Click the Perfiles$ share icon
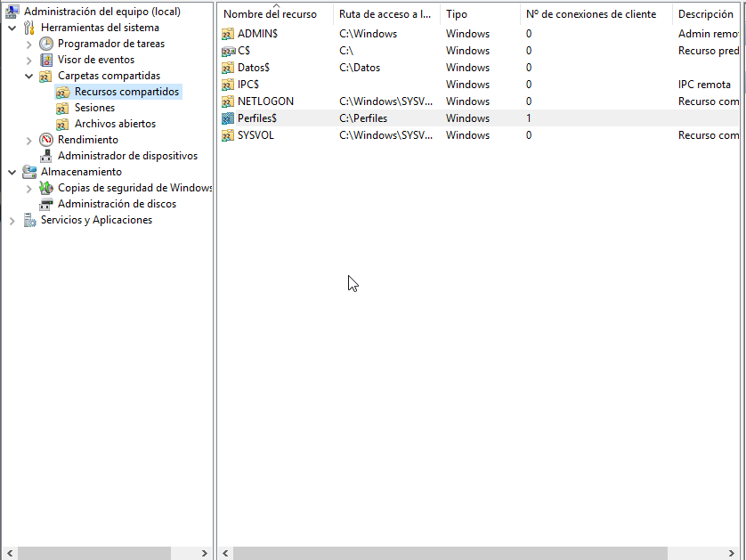This screenshot has height=560, width=746. click(229, 118)
